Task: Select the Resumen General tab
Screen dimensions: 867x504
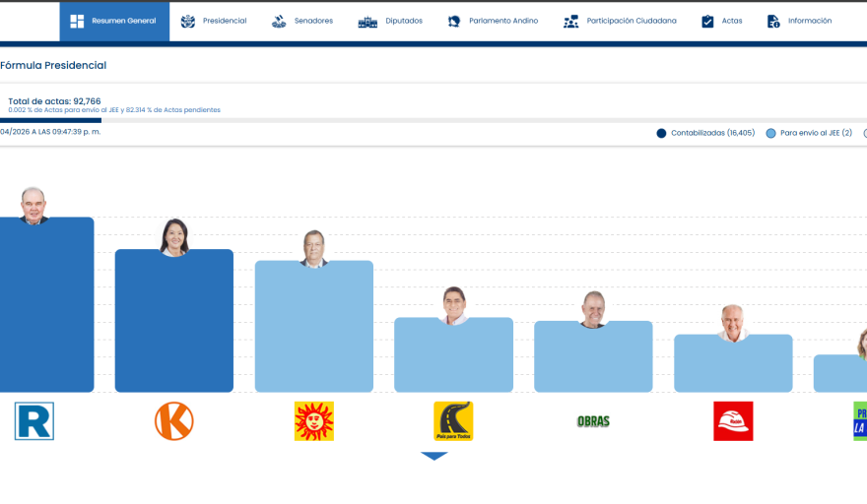Action: point(114,21)
